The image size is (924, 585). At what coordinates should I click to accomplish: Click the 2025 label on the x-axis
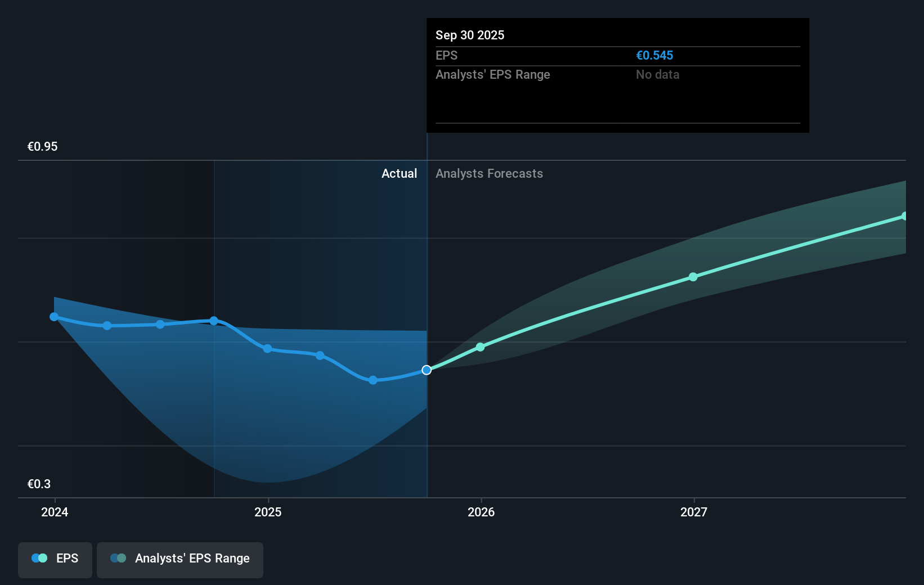point(268,512)
